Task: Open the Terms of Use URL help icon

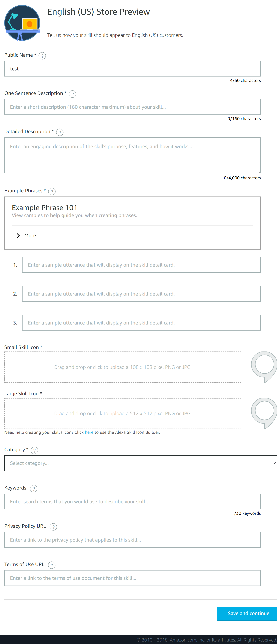Action: [x=52, y=565]
